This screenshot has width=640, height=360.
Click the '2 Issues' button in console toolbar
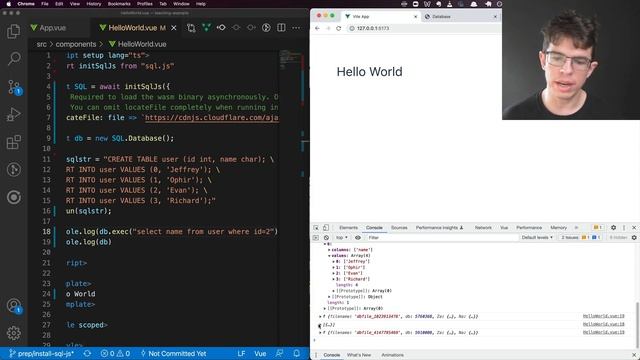580,238
